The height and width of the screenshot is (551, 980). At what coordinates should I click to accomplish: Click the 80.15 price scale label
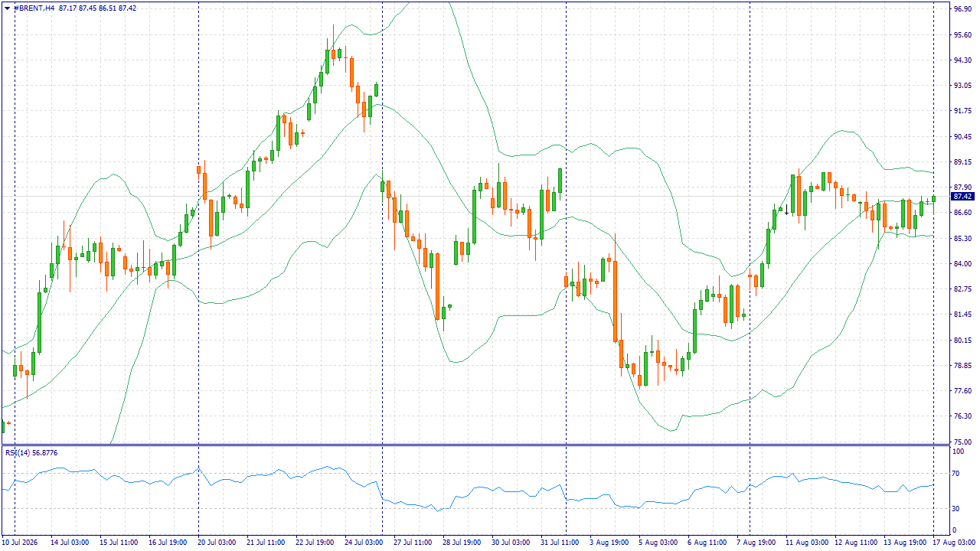(x=962, y=340)
